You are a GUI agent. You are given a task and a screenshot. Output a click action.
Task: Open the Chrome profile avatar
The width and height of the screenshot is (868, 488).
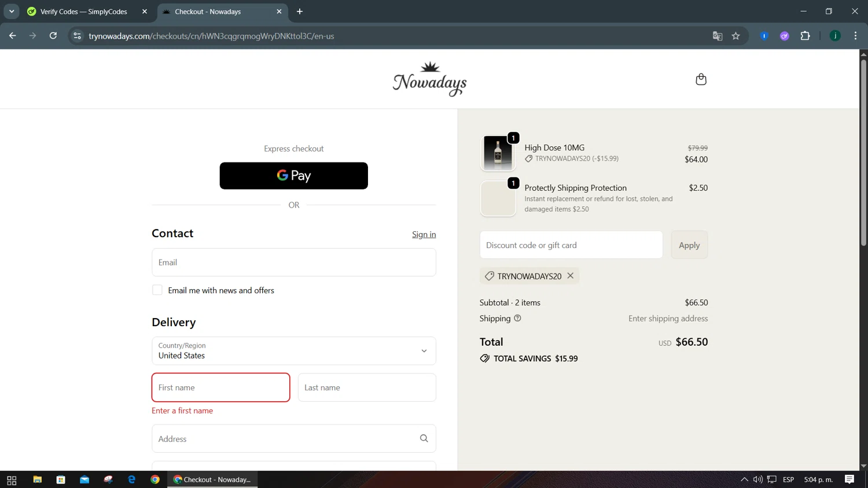pos(835,36)
